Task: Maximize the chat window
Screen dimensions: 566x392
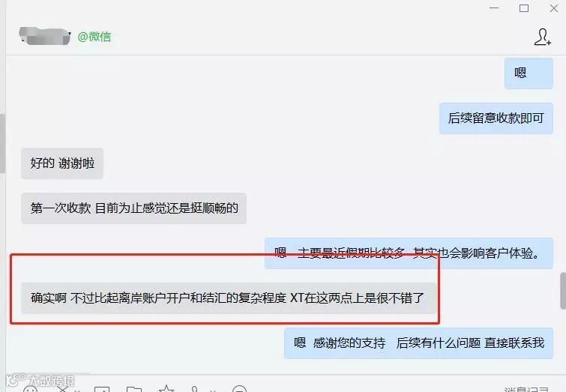Action: tap(524, 8)
